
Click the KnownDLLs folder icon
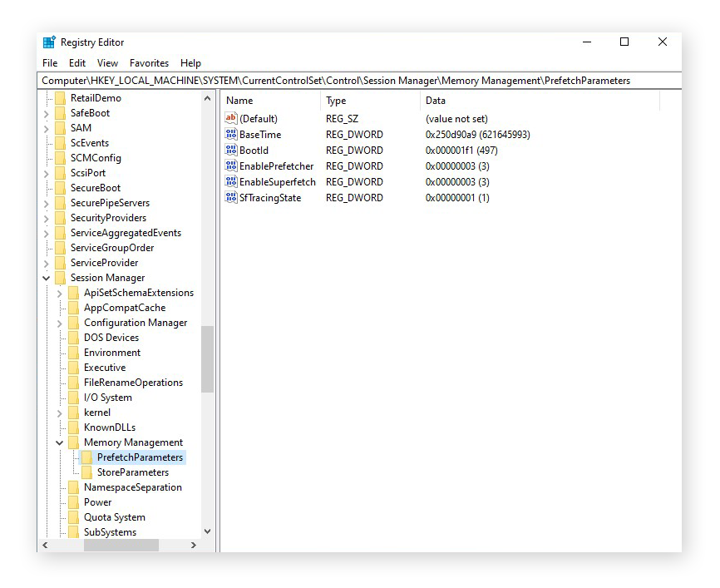73,427
